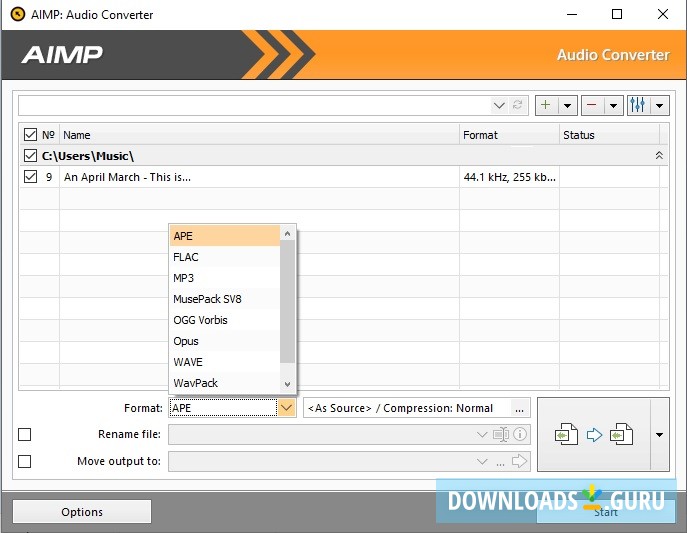Open the Options button

pyautogui.click(x=82, y=512)
